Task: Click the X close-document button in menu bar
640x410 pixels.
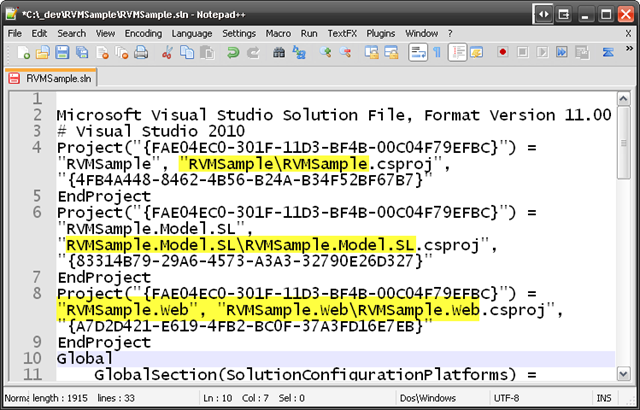Action: click(x=626, y=33)
